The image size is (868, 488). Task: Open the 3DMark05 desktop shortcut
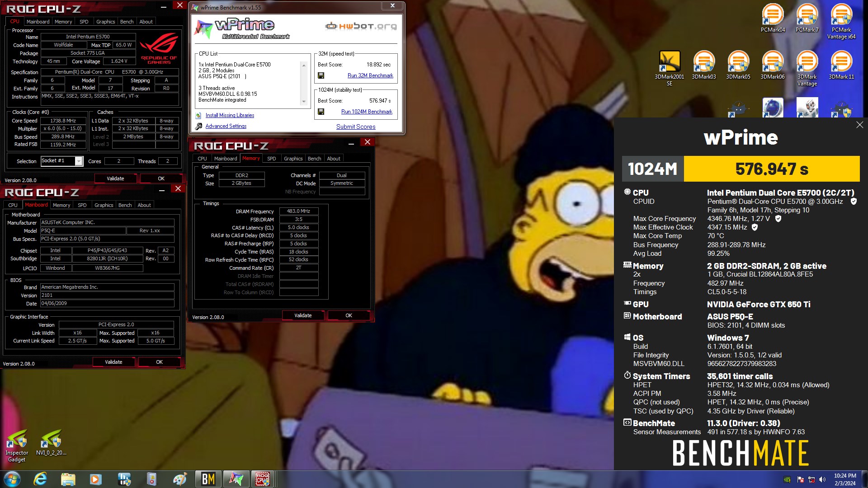coord(738,65)
